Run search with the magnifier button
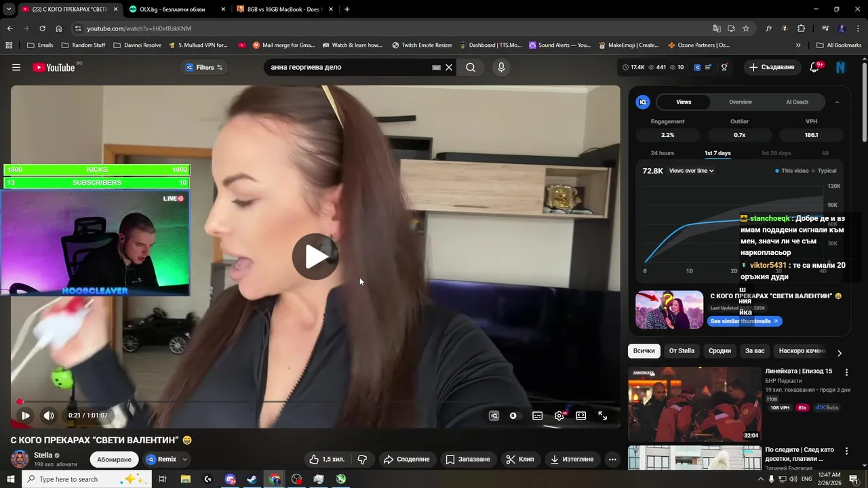The width and height of the screenshot is (868, 488). (x=471, y=67)
